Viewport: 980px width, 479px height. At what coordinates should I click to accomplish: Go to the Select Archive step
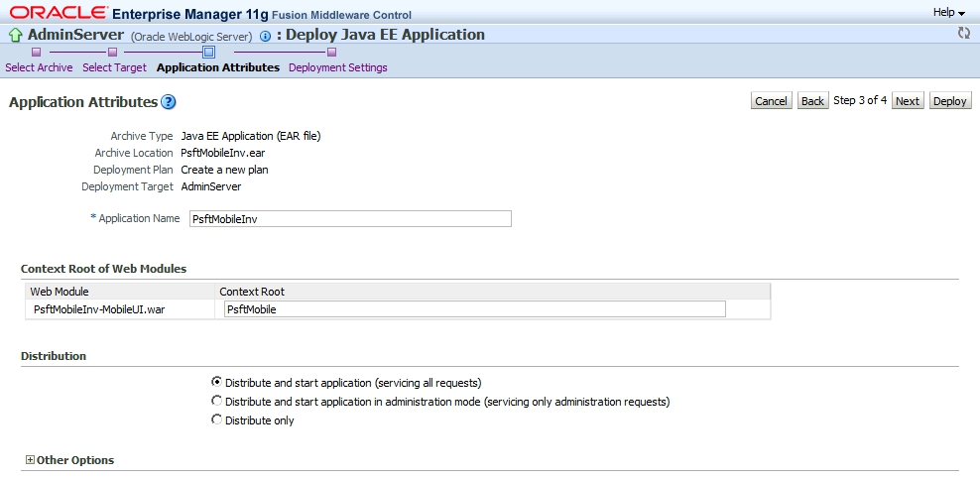pyautogui.click(x=39, y=67)
